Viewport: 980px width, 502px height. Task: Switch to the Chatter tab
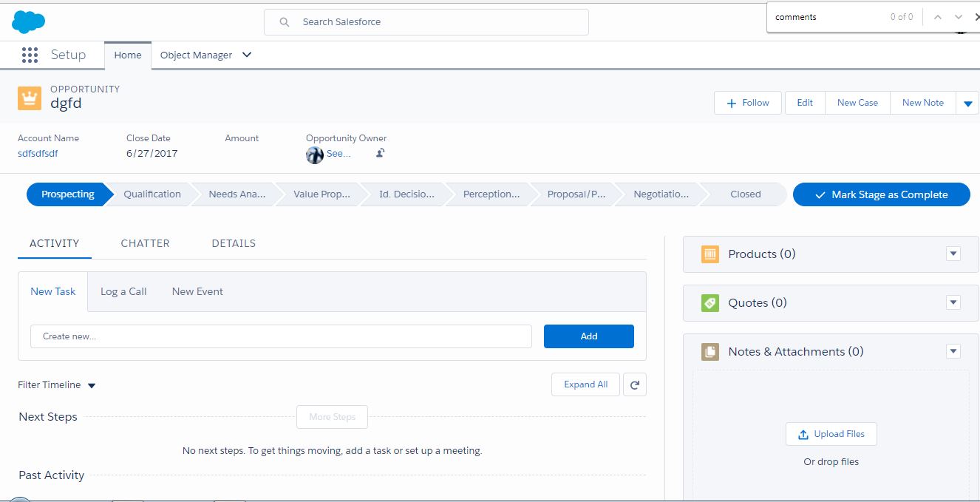(145, 243)
